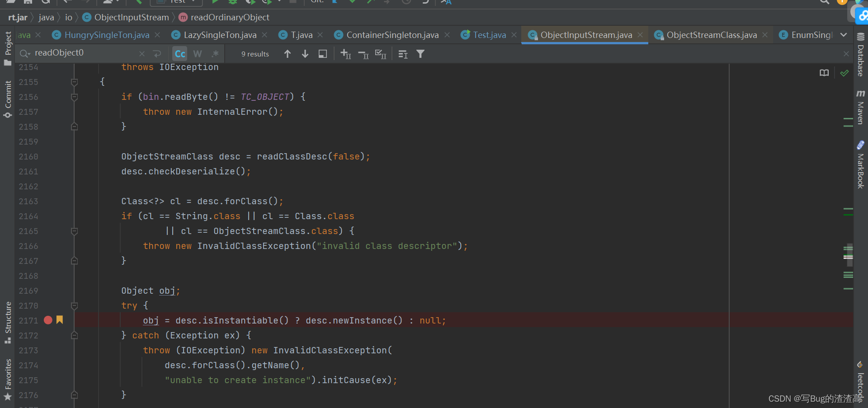Click java in the breadcrumb
The height and width of the screenshot is (408, 868).
(x=46, y=17)
